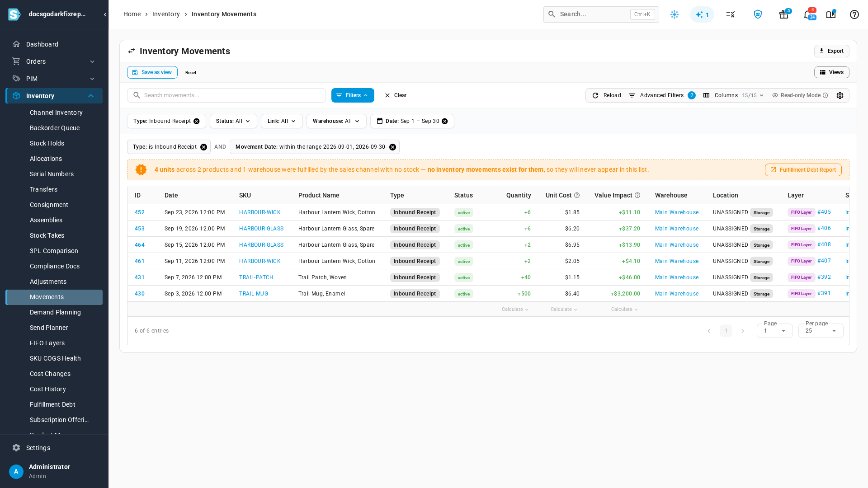This screenshot has height=488, width=868.
Task: Focus the Search movements input field
Action: tap(226, 95)
